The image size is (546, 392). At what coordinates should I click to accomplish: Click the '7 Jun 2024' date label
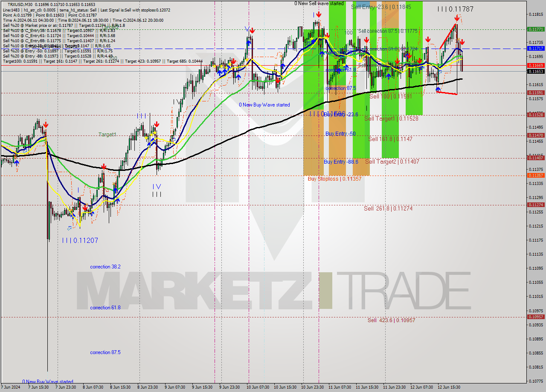(11, 387)
